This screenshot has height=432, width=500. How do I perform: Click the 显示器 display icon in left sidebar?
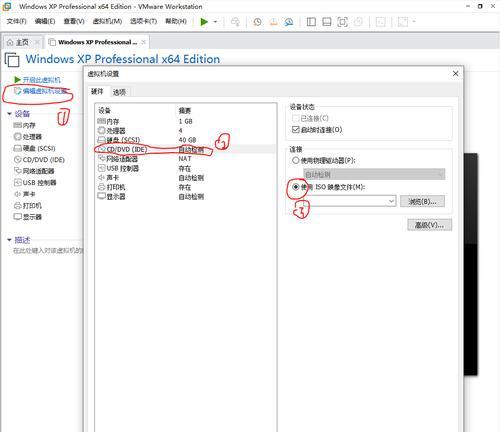(x=17, y=217)
